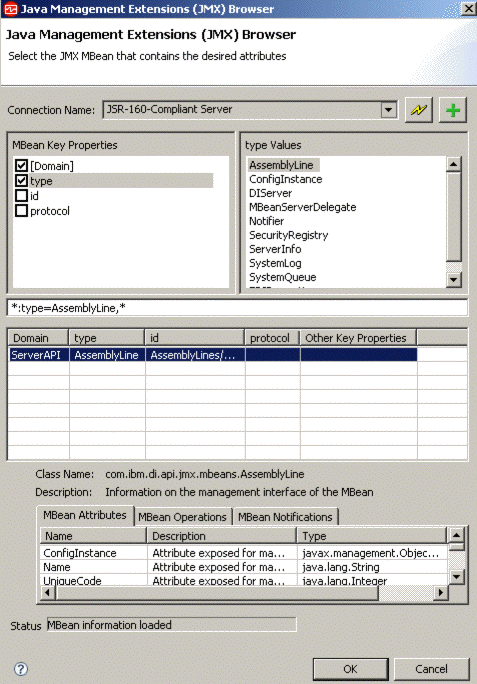Switch to the MBean Operations tab
This screenshot has height=684, width=477.
[x=182, y=517]
